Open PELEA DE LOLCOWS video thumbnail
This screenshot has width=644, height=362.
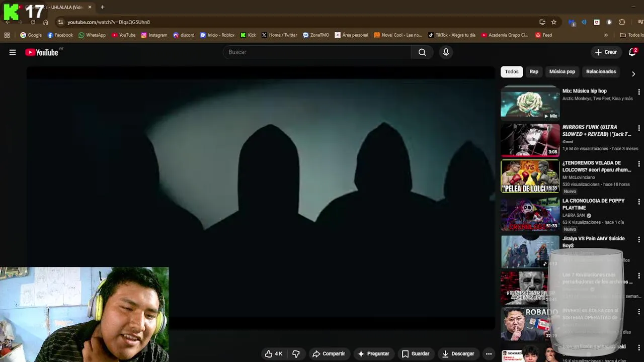pos(530,176)
